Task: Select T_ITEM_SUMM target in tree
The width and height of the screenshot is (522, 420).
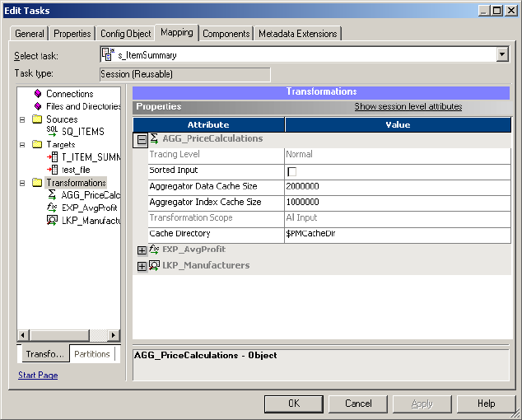Action: point(91,156)
